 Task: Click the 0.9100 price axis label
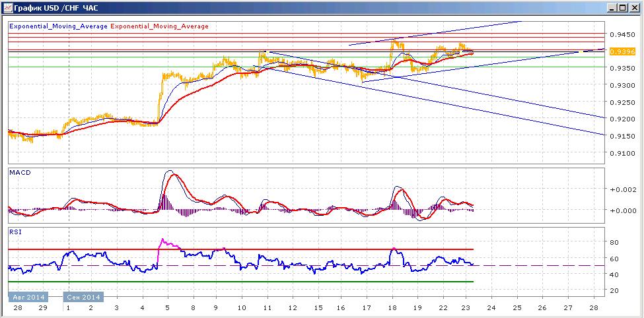tap(622, 154)
